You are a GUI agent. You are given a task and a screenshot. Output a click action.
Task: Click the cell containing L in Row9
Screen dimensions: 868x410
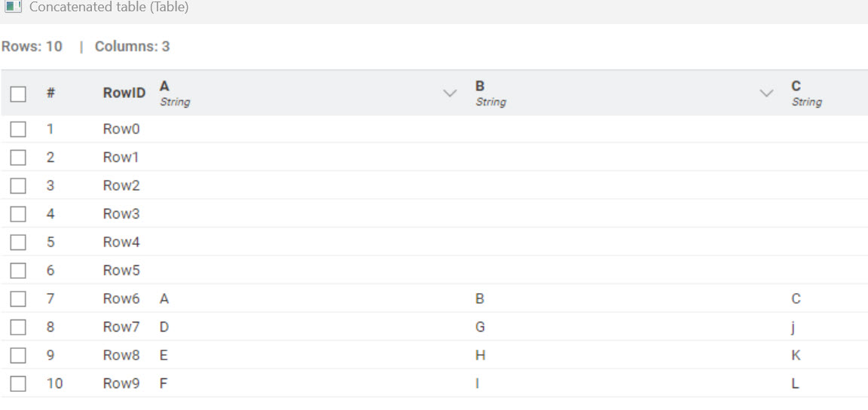coord(795,384)
